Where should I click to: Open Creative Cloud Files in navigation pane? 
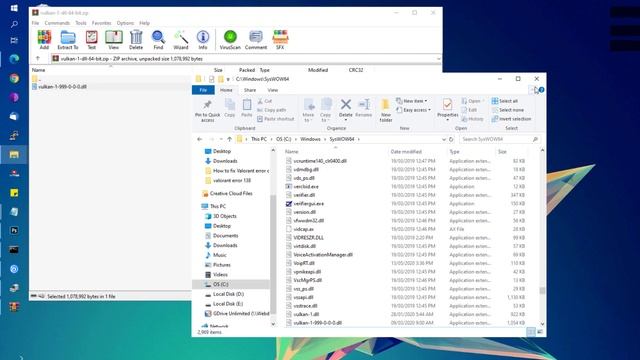tap(231, 193)
